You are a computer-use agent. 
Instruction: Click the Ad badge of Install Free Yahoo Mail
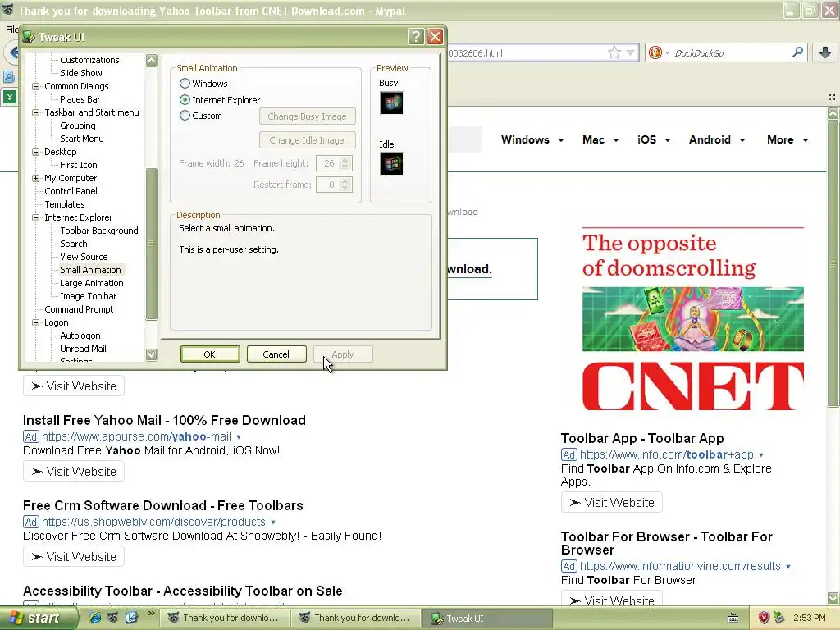click(x=31, y=436)
